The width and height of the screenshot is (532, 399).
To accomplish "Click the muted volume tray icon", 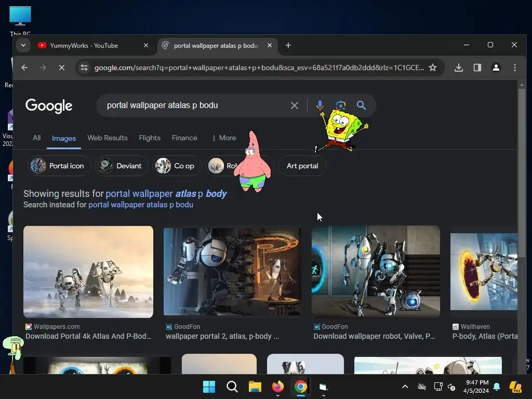I will click(451, 387).
